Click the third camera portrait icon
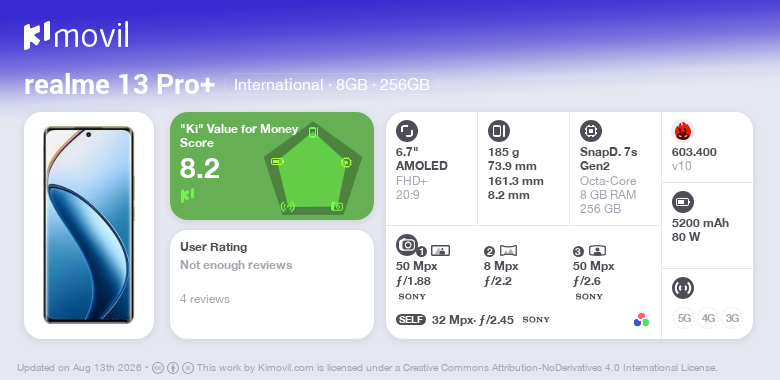The image size is (780, 380). (597, 251)
